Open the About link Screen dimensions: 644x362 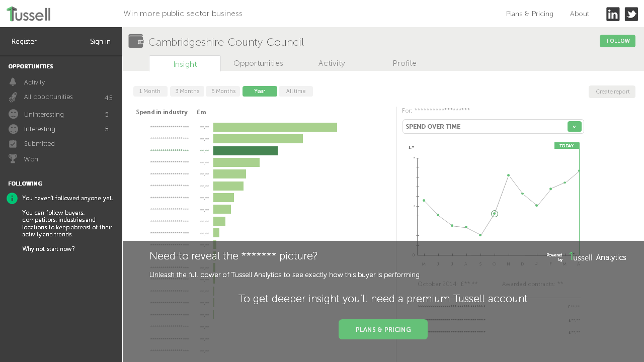[x=580, y=14]
